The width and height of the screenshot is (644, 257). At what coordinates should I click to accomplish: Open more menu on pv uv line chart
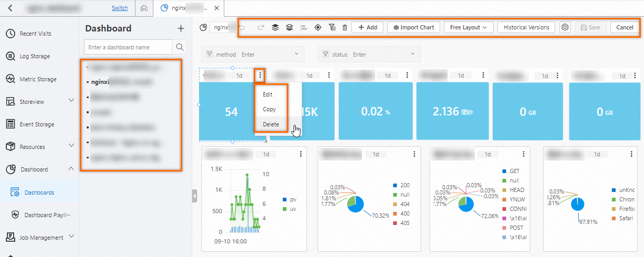[300, 154]
